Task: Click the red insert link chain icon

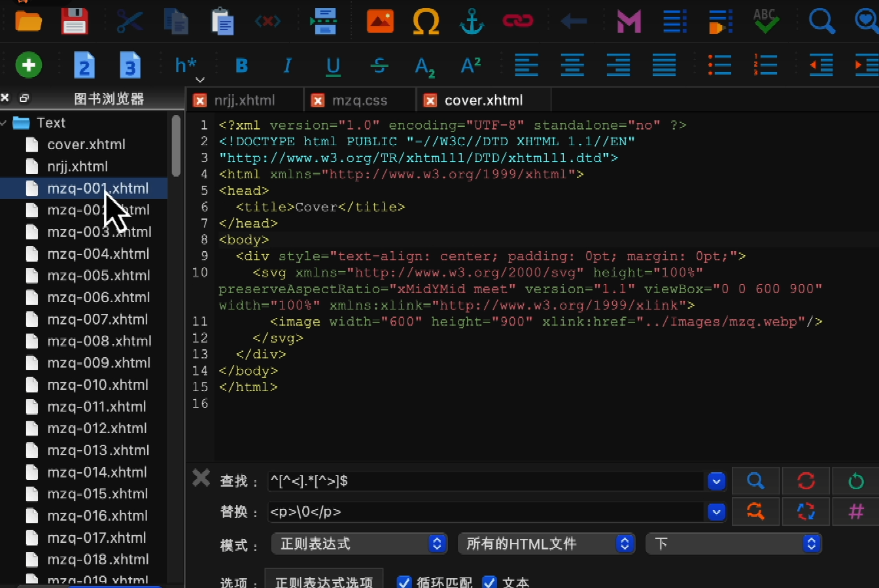Action: 518,21
